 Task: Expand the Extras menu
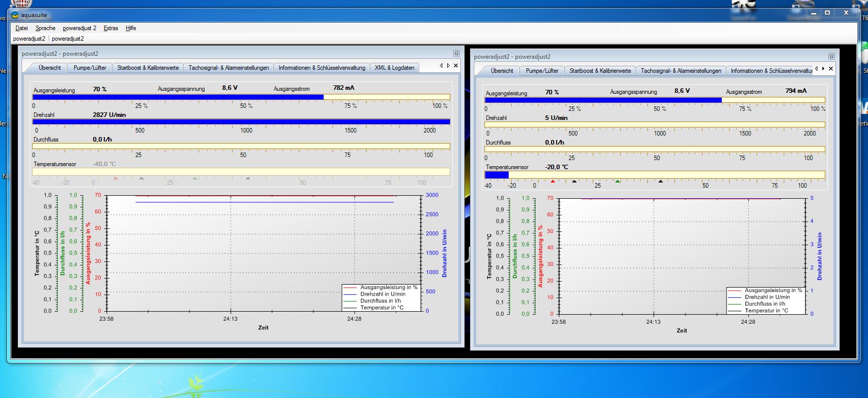pyautogui.click(x=111, y=28)
